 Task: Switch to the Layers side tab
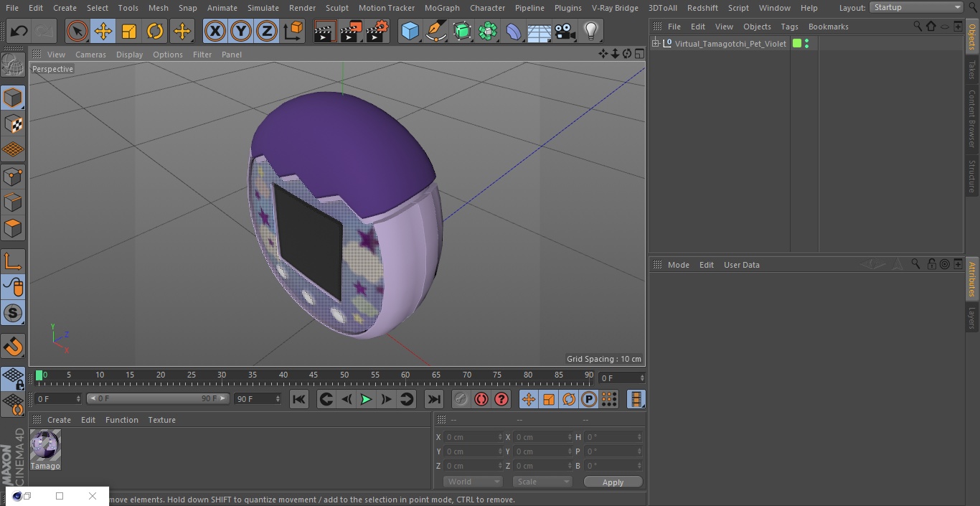[x=972, y=318]
